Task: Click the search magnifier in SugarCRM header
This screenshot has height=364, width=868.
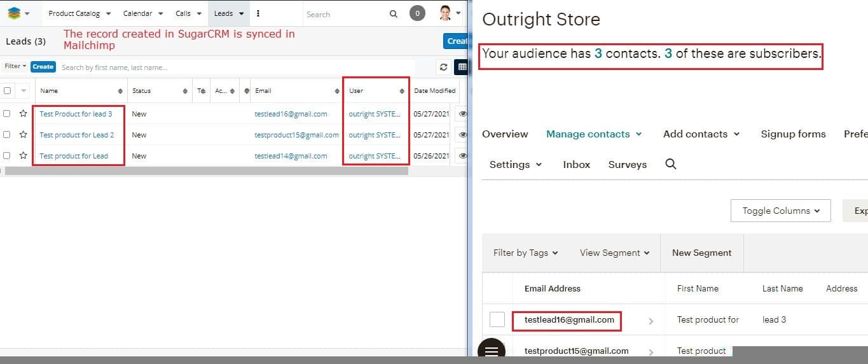Action: tap(394, 14)
